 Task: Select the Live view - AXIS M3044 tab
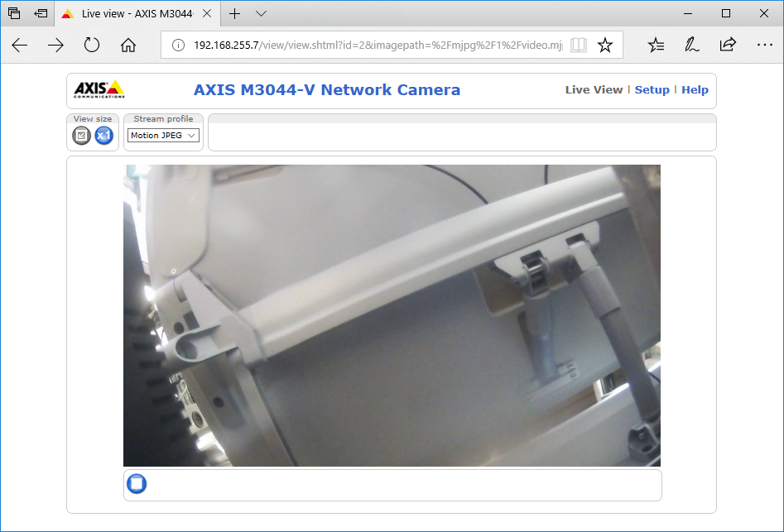pos(136,13)
